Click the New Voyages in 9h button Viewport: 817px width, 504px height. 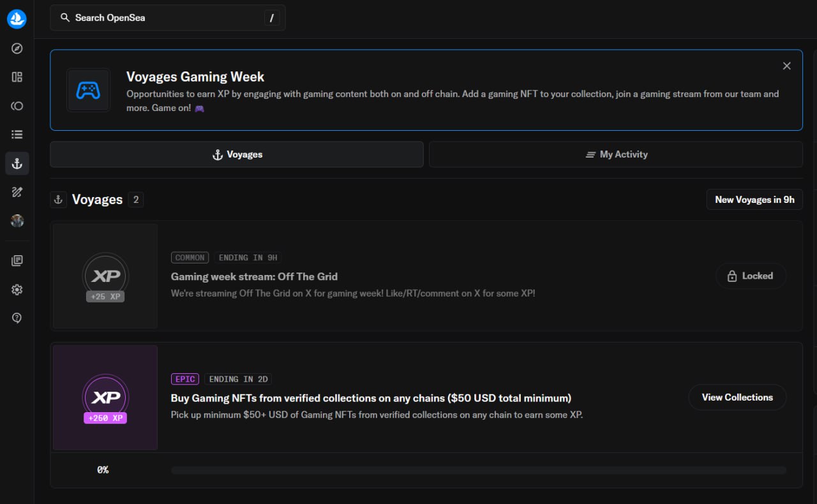[754, 200]
